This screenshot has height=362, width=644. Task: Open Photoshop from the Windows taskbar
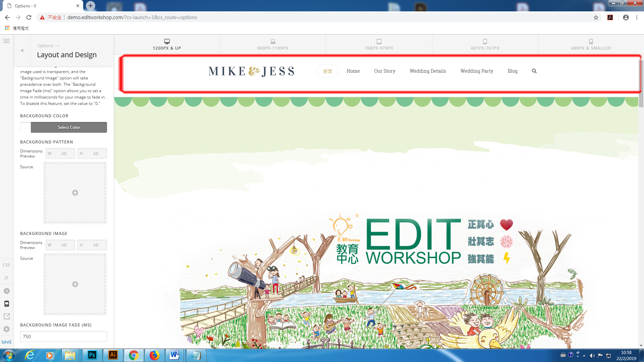pyautogui.click(x=92, y=355)
